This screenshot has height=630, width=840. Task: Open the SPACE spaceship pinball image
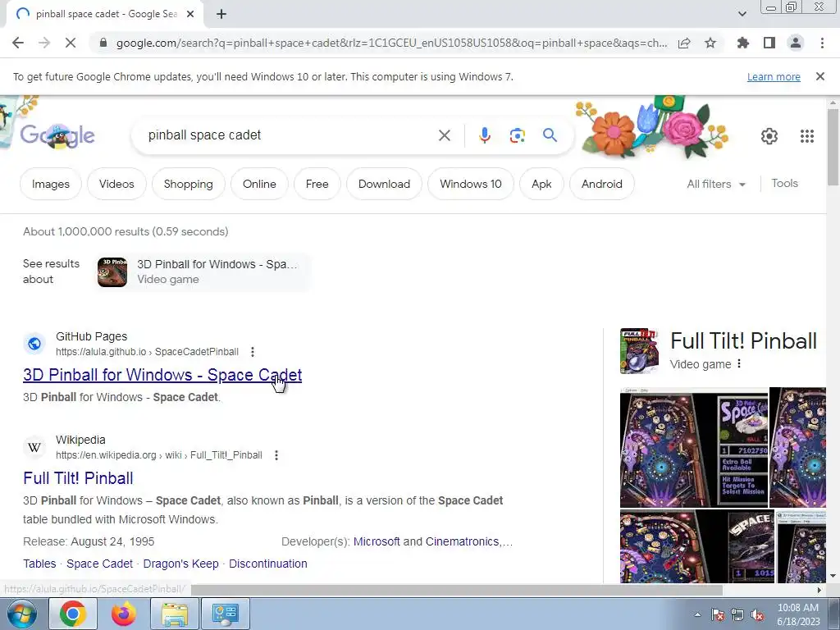pos(697,546)
